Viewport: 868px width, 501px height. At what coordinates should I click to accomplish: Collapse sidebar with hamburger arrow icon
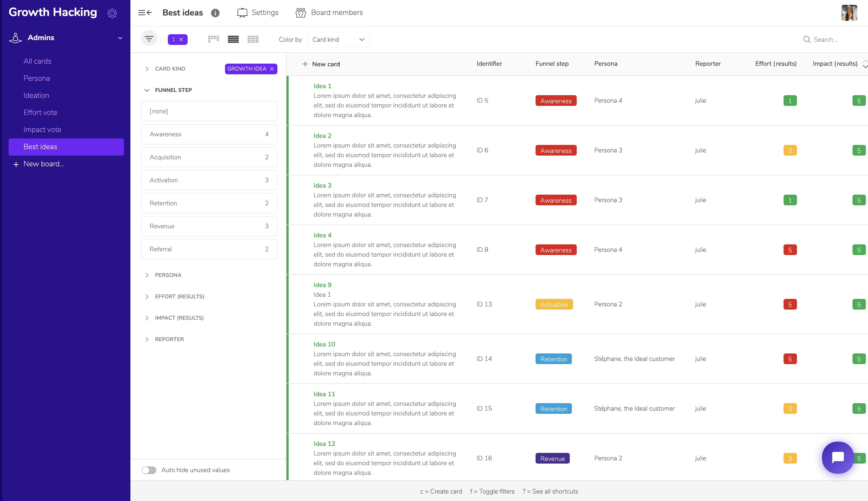tap(145, 13)
